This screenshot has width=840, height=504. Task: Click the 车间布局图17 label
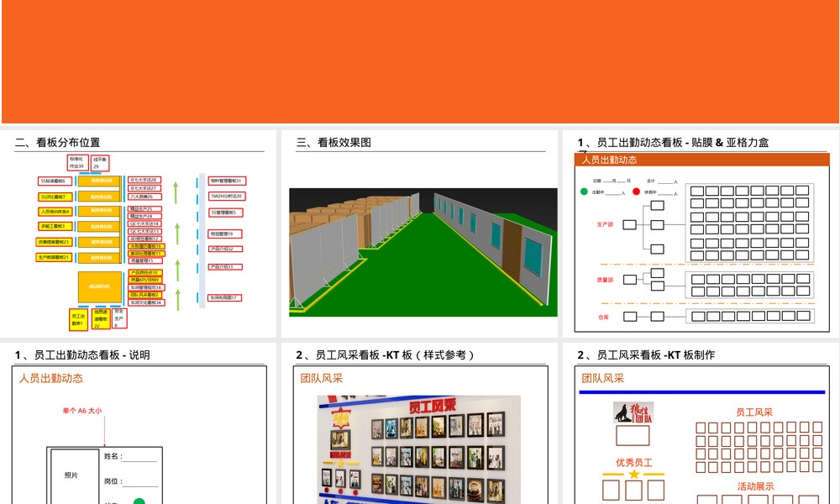pyautogui.click(x=225, y=297)
